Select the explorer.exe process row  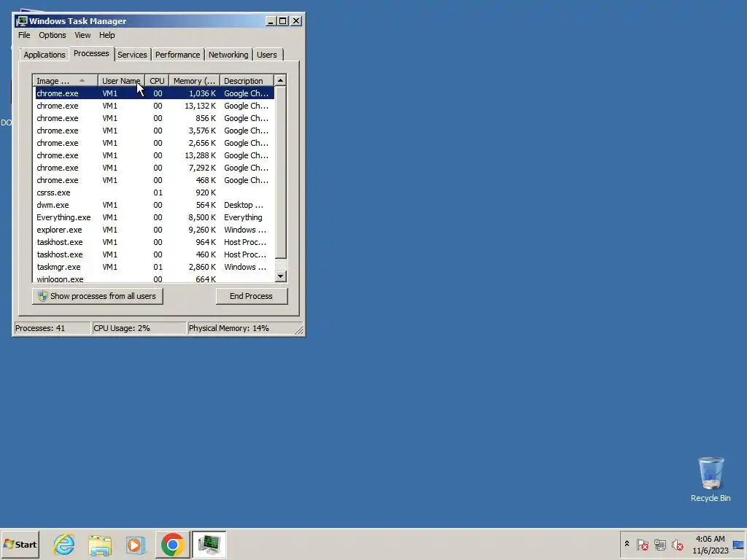(x=154, y=230)
